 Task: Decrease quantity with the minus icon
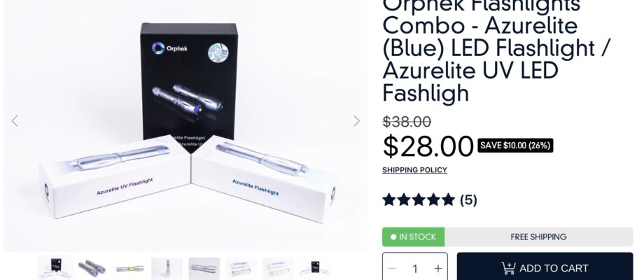coord(392,269)
